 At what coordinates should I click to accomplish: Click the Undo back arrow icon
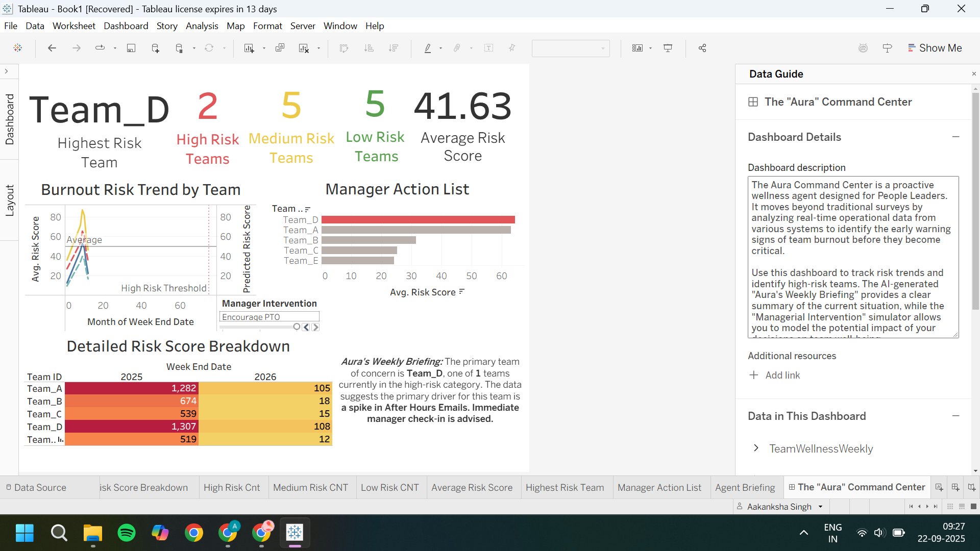tap(52, 48)
